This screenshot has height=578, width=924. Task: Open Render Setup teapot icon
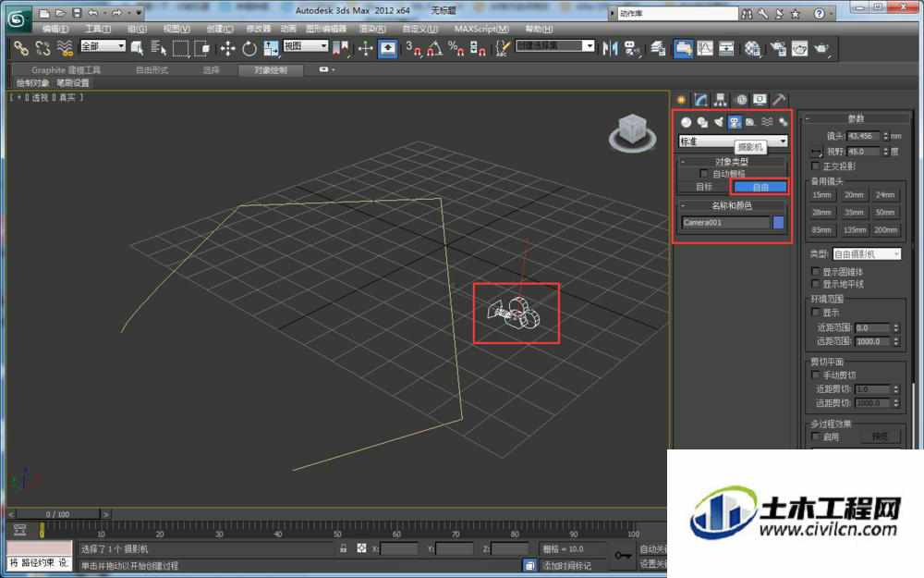[778, 48]
